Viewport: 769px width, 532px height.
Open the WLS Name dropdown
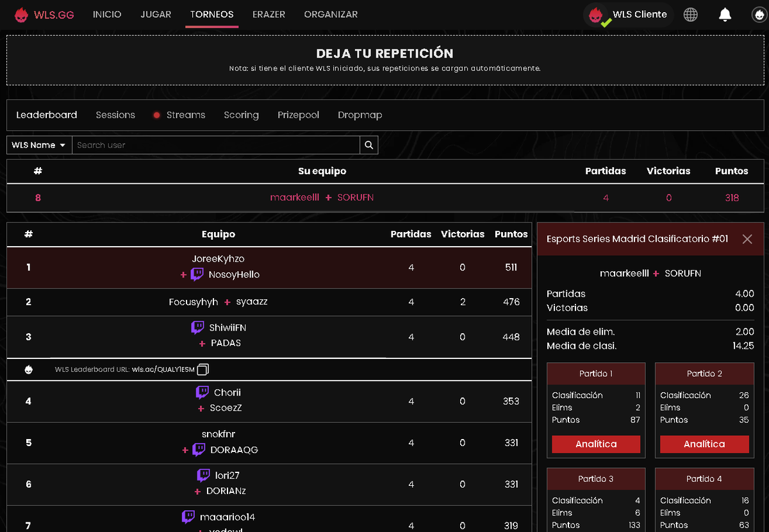coord(39,145)
